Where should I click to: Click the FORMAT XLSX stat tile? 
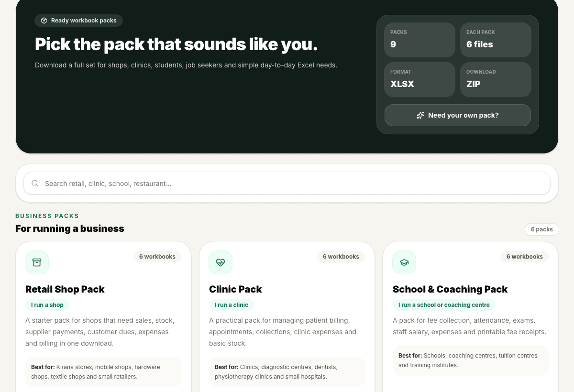[420, 79]
